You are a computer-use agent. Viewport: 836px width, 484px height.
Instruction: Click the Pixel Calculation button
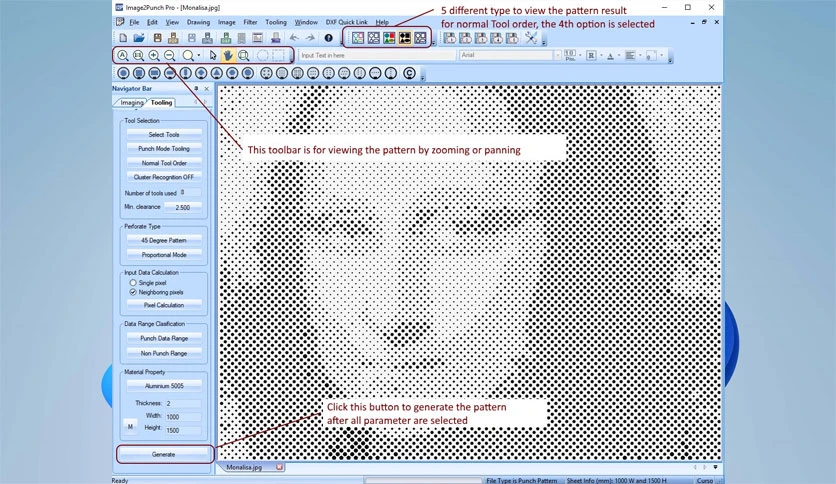(x=164, y=305)
